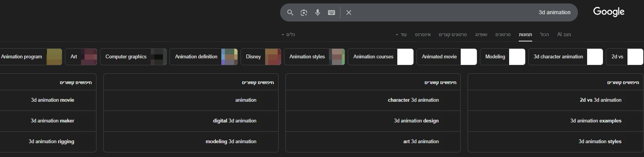
Task: Switch to the סרטונים videos tab
Action: coord(503,35)
